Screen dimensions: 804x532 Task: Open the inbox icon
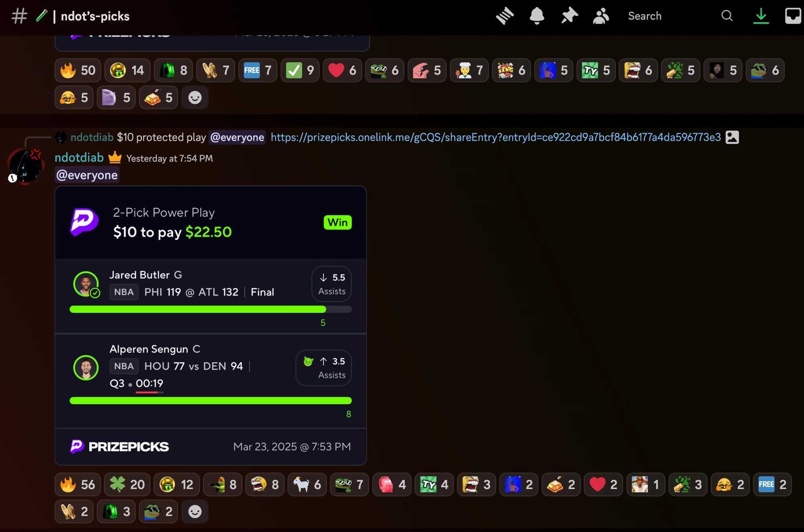click(793, 16)
